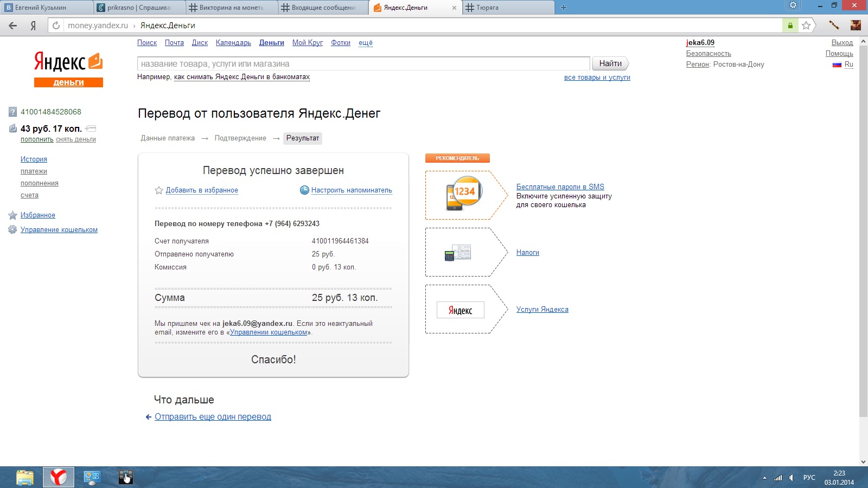Click the Избранное star icon in sidebar

[x=12, y=215]
